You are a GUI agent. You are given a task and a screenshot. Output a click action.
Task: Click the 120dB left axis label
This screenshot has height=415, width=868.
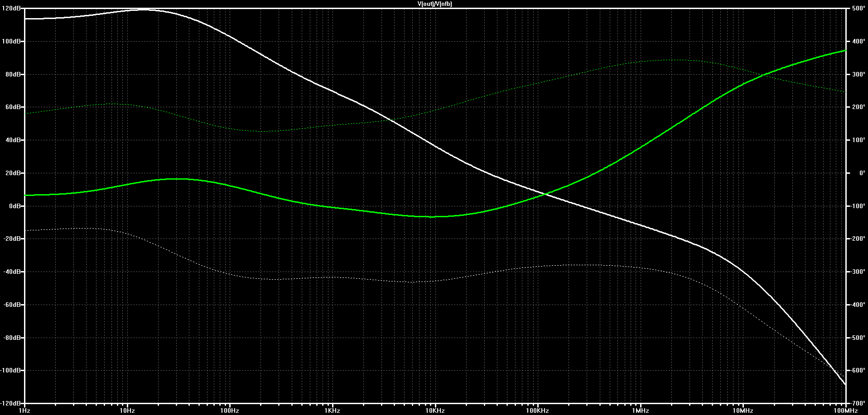[x=11, y=9]
